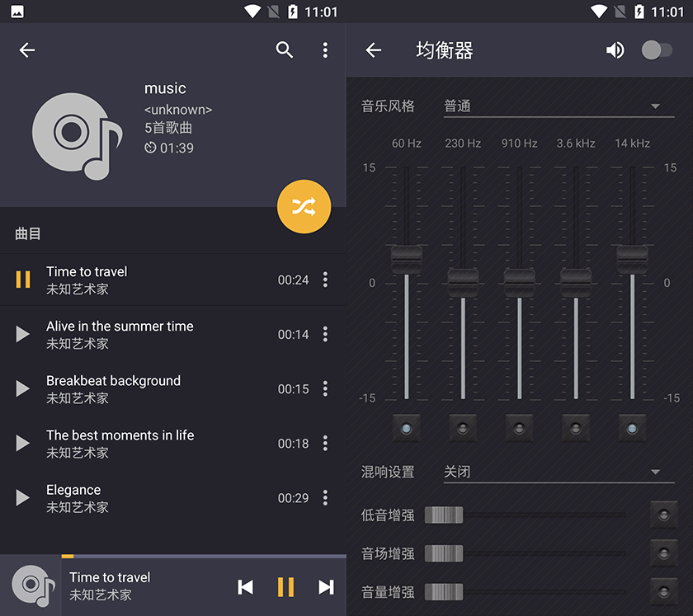Move the 音量增强 volume boost slider
The image size is (693, 616).
[444, 592]
